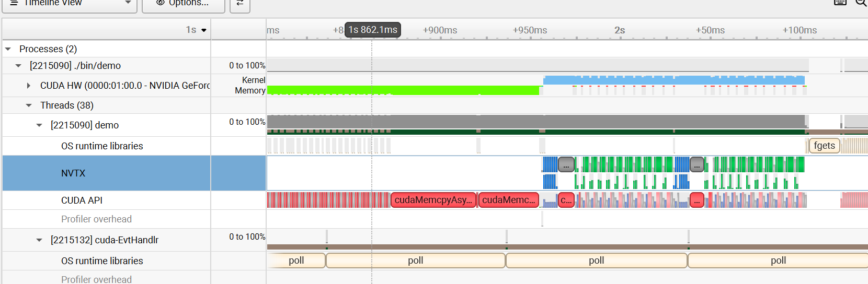Open the 1s time scale dropdown

pyautogui.click(x=196, y=30)
